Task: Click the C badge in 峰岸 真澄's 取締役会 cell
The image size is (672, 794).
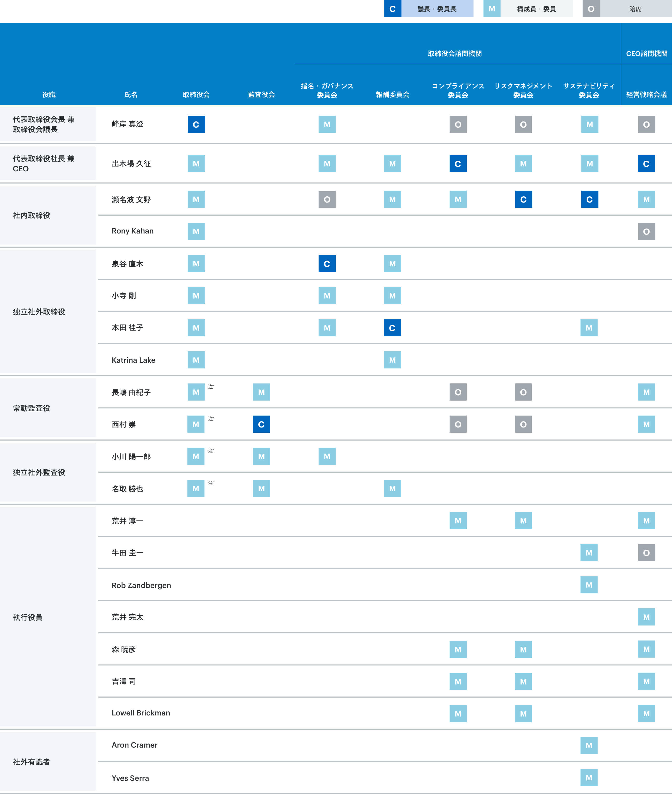Action: (196, 124)
